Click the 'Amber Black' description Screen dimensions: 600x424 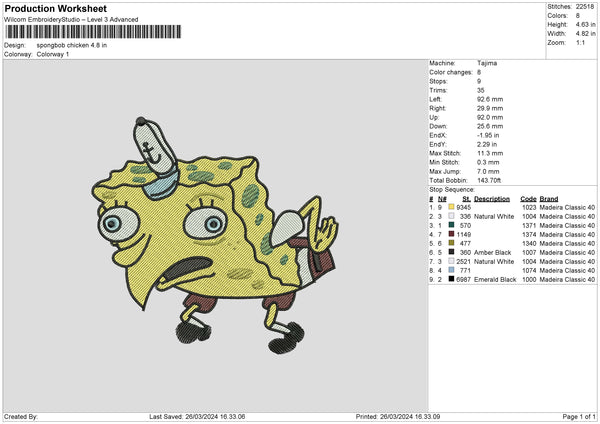[492, 253]
